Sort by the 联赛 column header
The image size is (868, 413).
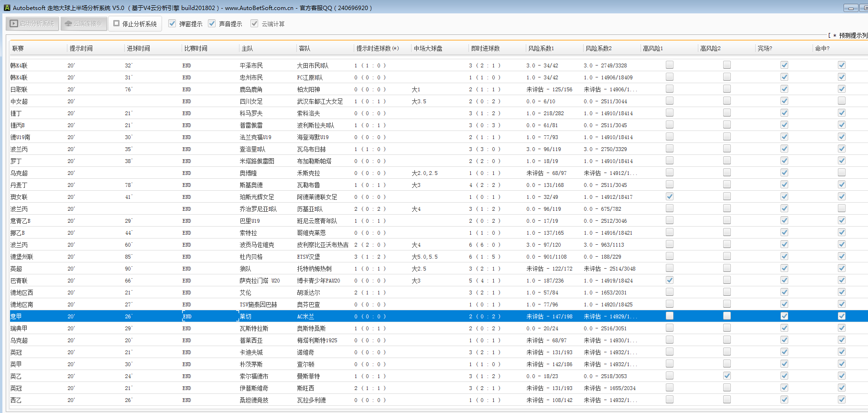18,48
